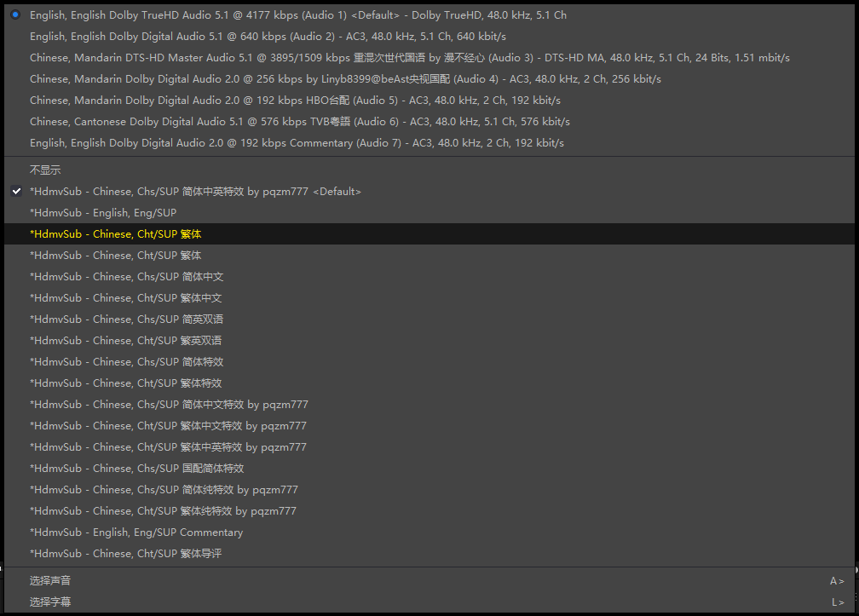Image resolution: width=859 pixels, height=616 pixels.
Task: Expand the 选择声音 submenu
Action: 50,581
